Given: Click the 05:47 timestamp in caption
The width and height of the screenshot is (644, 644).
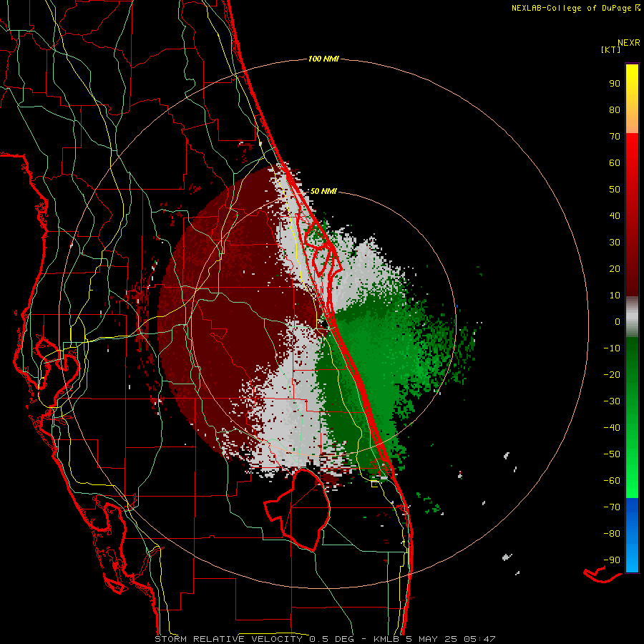Looking at the screenshot, I should click(479, 639).
